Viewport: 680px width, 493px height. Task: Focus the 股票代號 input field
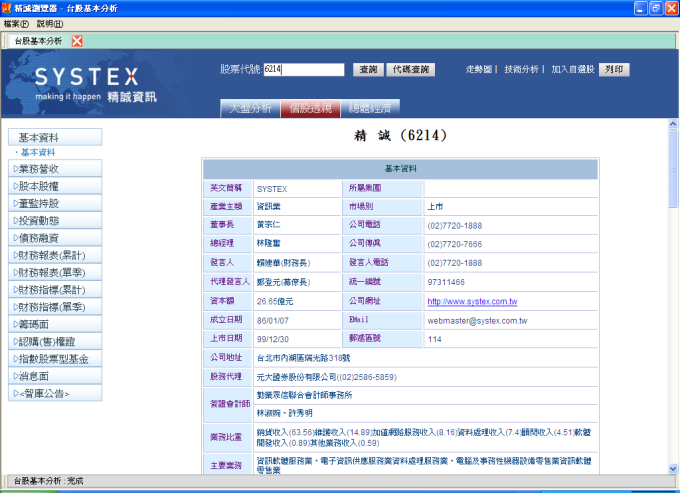point(304,69)
